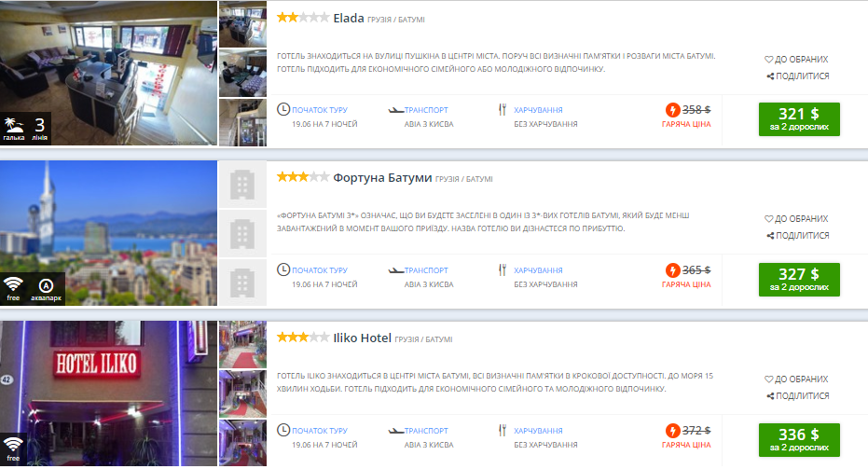Open Транспорт link in the Elada row
Screen dimensions: 868x469
pos(426,110)
